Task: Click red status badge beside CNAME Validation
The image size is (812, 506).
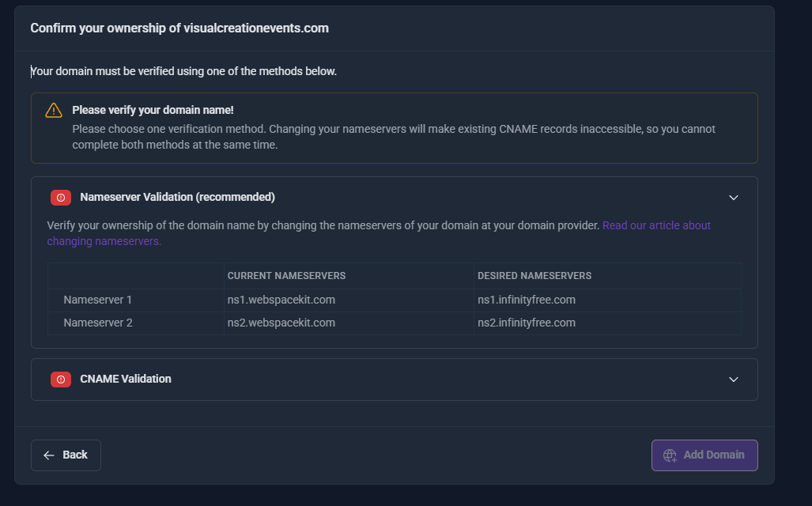Action: pos(61,379)
